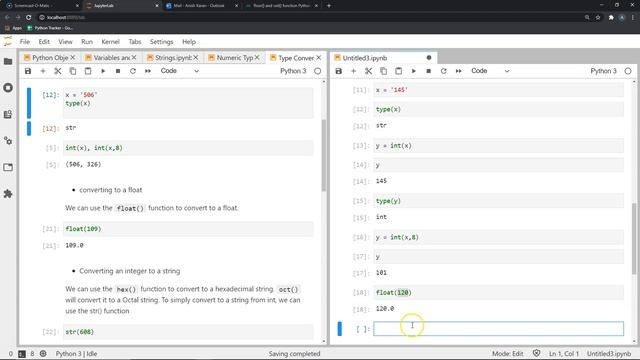The image size is (640, 360).
Task: Click the float(120) cell in Untitled3
Action: click(x=498, y=293)
